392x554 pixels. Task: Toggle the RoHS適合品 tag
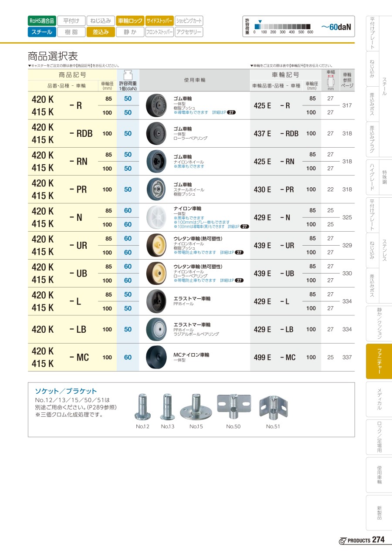click(x=42, y=20)
